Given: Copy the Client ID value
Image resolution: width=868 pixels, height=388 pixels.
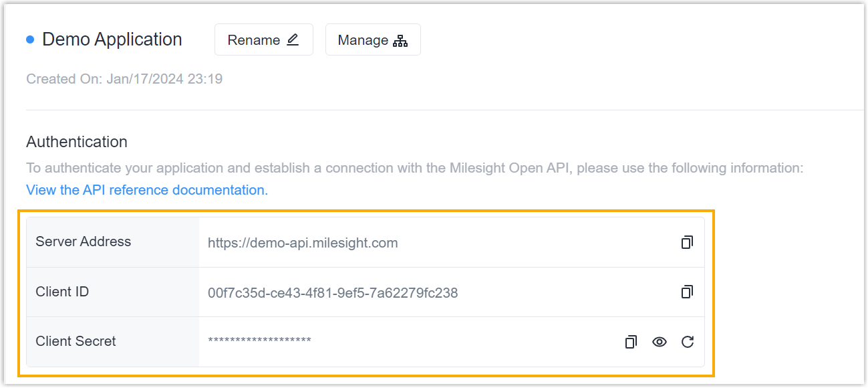Looking at the screenshot, I should pyautogui.click(x=687, y=292).
